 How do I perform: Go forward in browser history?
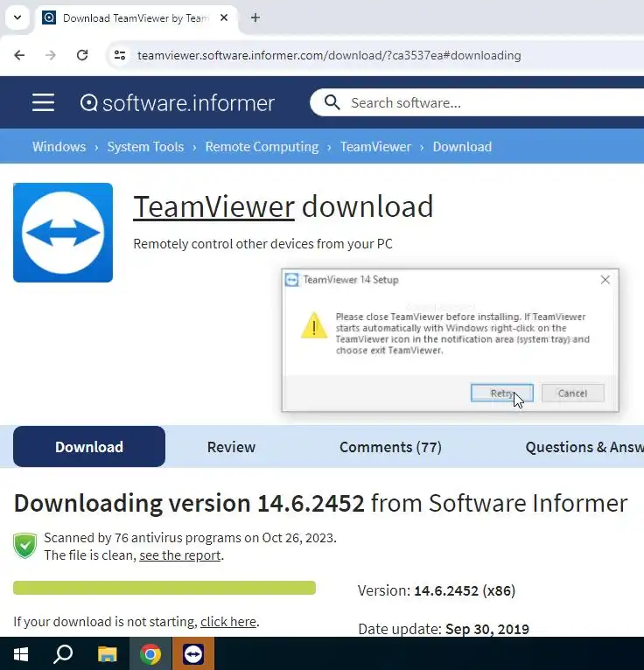pos(51,55)
